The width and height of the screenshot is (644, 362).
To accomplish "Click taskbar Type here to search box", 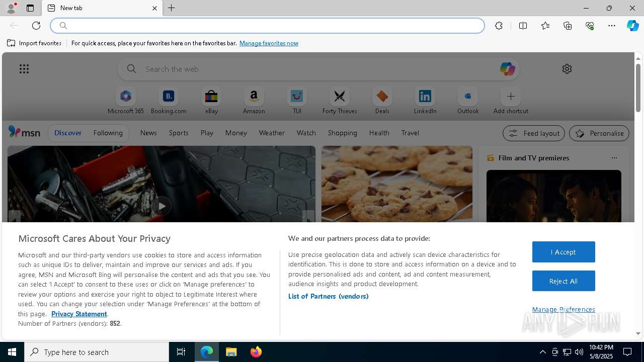I will [97, 352].
